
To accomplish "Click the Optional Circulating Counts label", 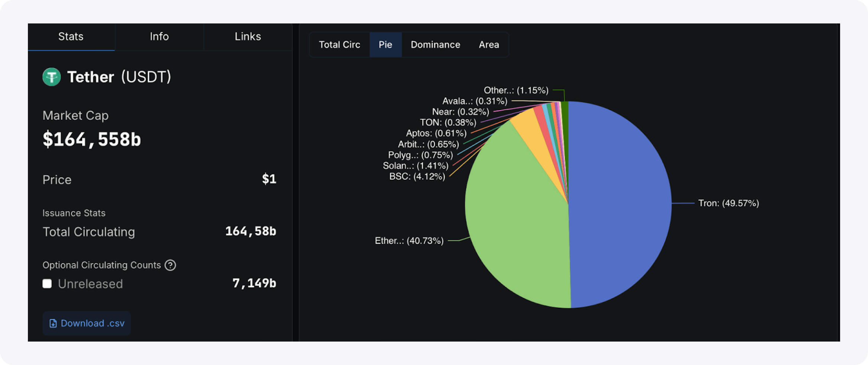I will coord(102,265).
